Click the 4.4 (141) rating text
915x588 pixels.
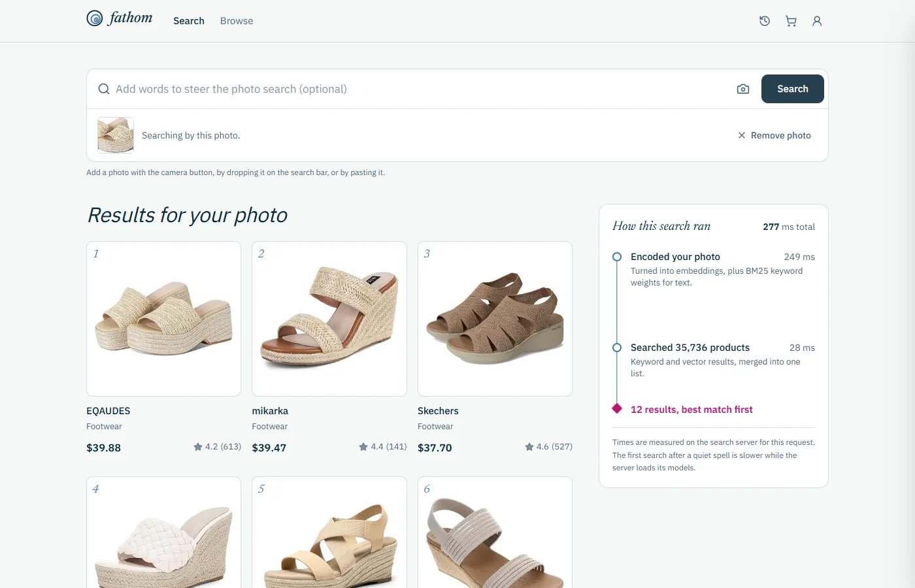click(389, 447)
